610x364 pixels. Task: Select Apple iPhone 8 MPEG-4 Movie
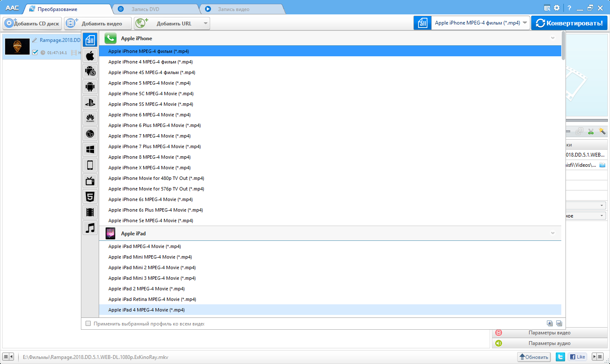pyautogui.click(x=330, y=157)
